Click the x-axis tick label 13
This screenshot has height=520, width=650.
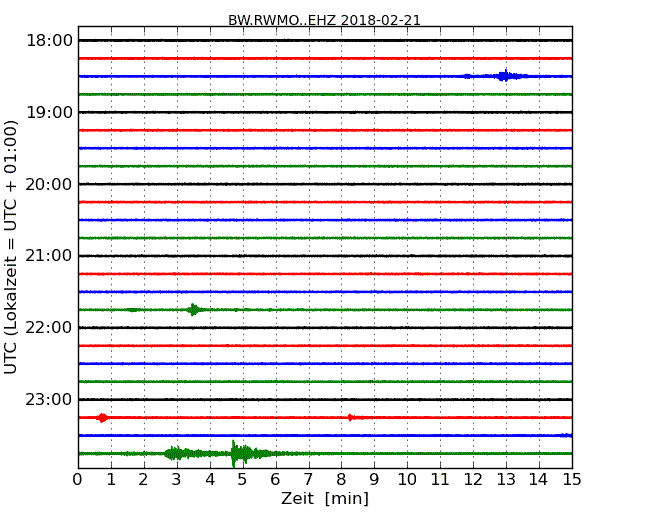pyautogui.click(x=506, y=480)
